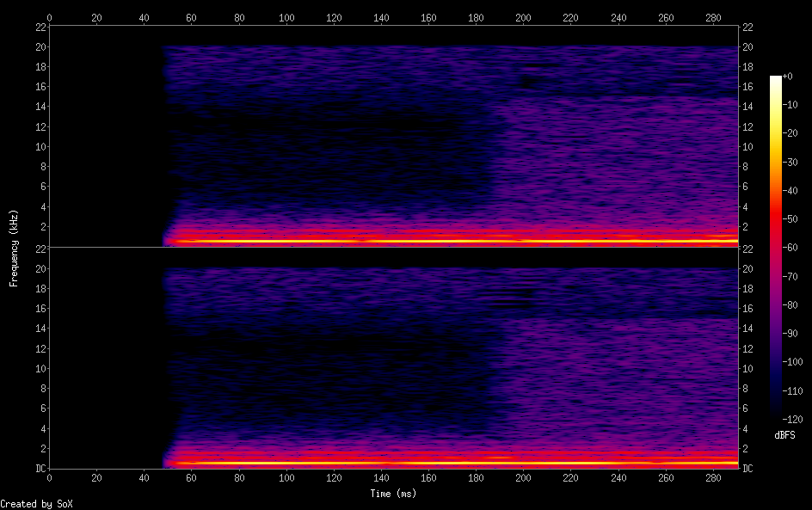Click the 'Frequency (kHz)' axis label

coord(14,248)
